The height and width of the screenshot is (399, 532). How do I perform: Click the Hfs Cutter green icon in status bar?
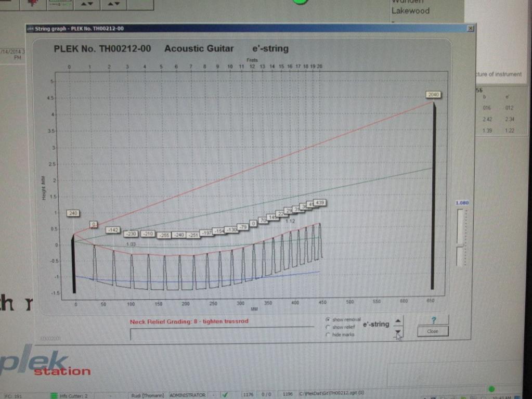point(54,395)
